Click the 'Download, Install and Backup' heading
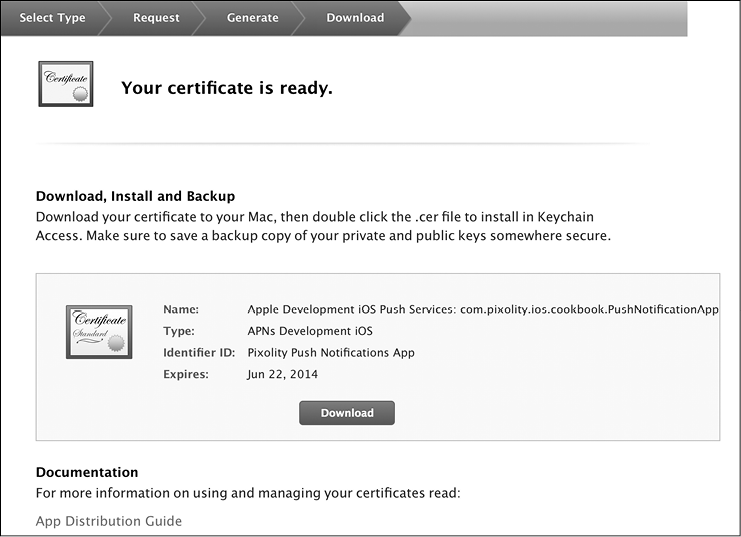The height and width of the screenshot is (537, 741). (135, 196)
